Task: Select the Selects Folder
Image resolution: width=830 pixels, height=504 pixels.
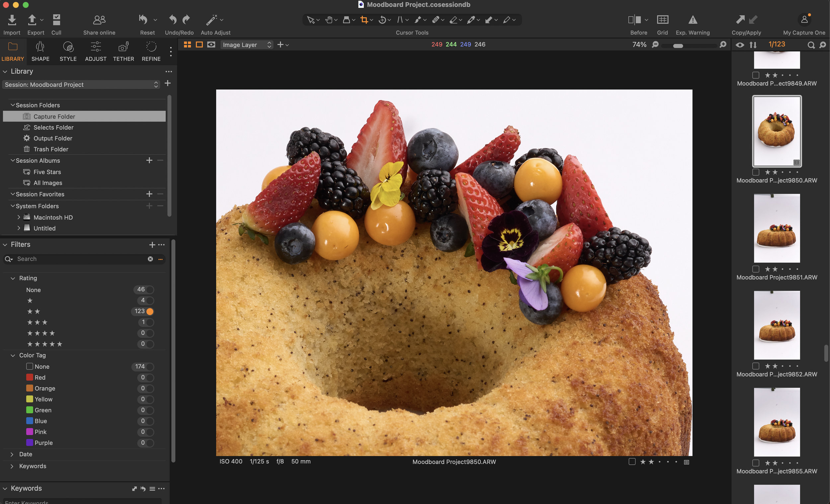Action: pos(53,127)
